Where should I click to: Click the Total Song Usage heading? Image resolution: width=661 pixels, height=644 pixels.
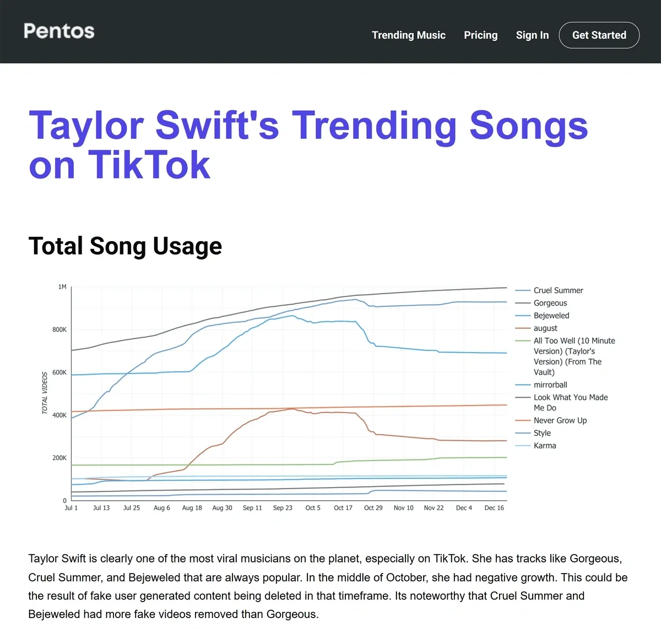click(x=125, y=246)
